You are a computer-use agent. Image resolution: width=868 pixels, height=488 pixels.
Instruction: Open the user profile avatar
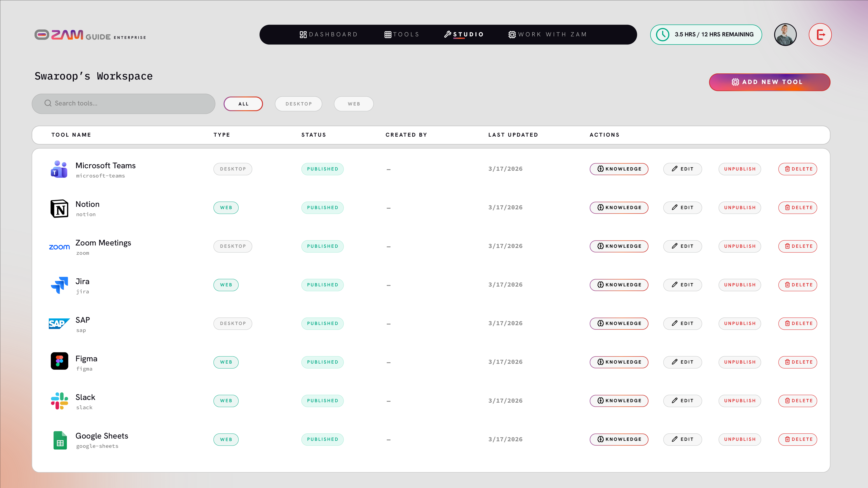785,34
